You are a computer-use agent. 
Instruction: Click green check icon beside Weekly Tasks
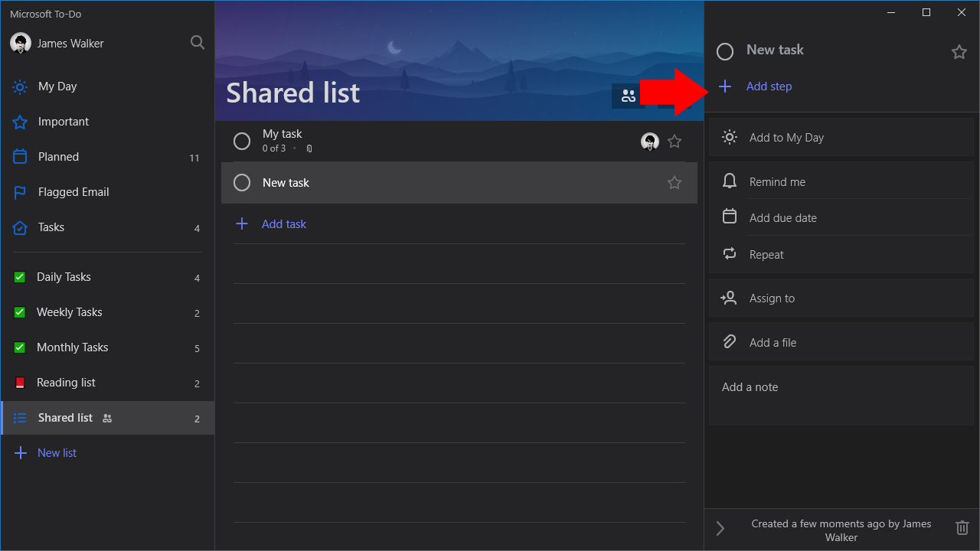click(20, 312)
